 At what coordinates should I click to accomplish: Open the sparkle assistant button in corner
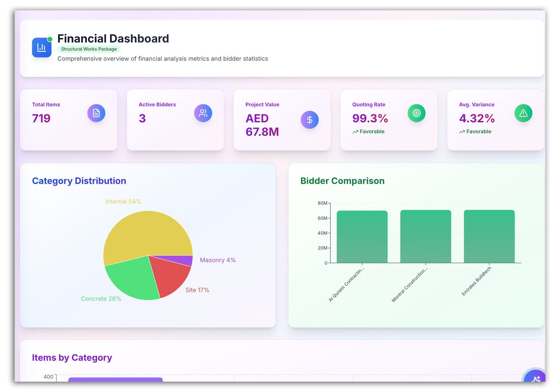click(x=535, y=378)
